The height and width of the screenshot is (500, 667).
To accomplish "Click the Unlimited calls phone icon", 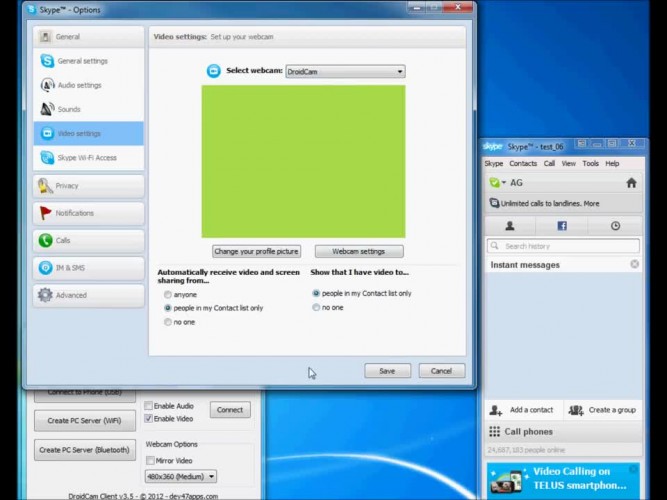I will click(x=494, y=203).
